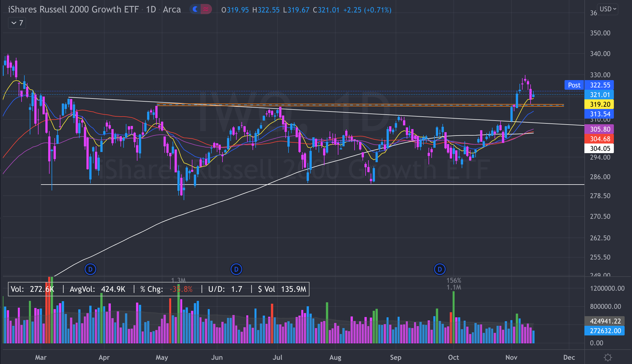Open chart settings gear at bottom-right corner
The image size is (632, 364).
tap(608, 357)
